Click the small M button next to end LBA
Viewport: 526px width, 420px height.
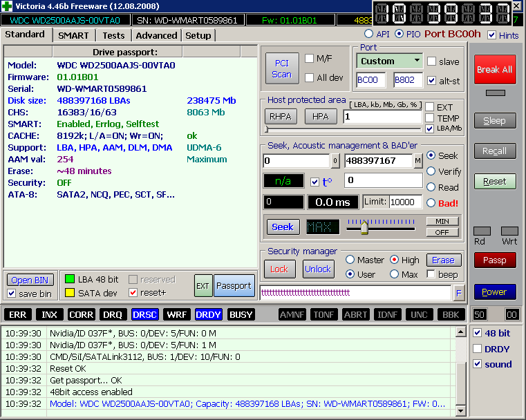417,161
